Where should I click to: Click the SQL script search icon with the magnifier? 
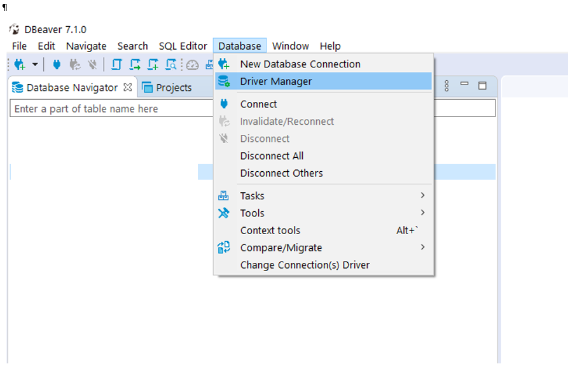(170, 64)
